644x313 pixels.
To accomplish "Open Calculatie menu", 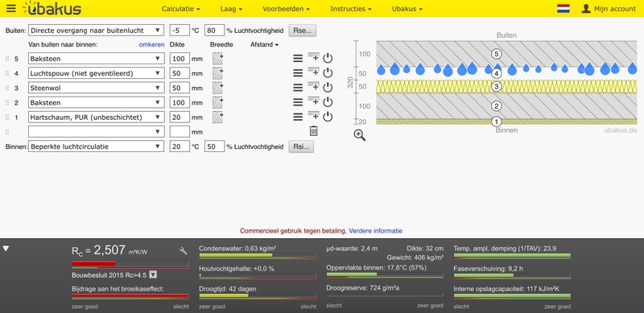I will [180, 9].
